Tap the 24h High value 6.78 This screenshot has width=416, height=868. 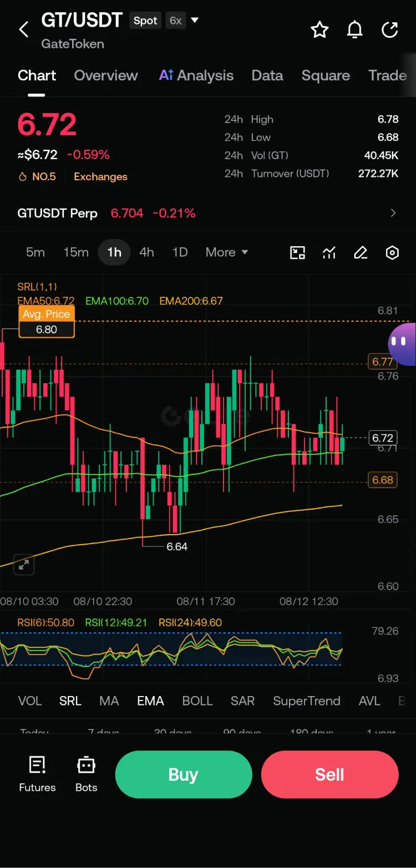click(x=388, y=119)
